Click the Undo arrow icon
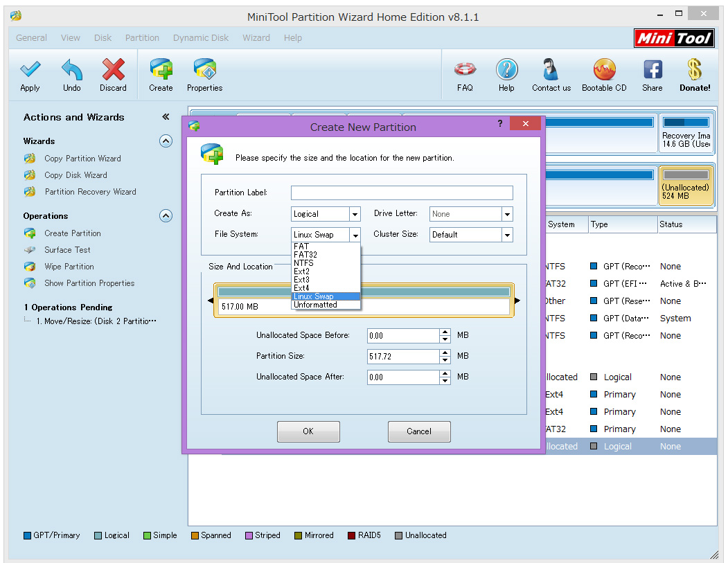 (72, 70)
